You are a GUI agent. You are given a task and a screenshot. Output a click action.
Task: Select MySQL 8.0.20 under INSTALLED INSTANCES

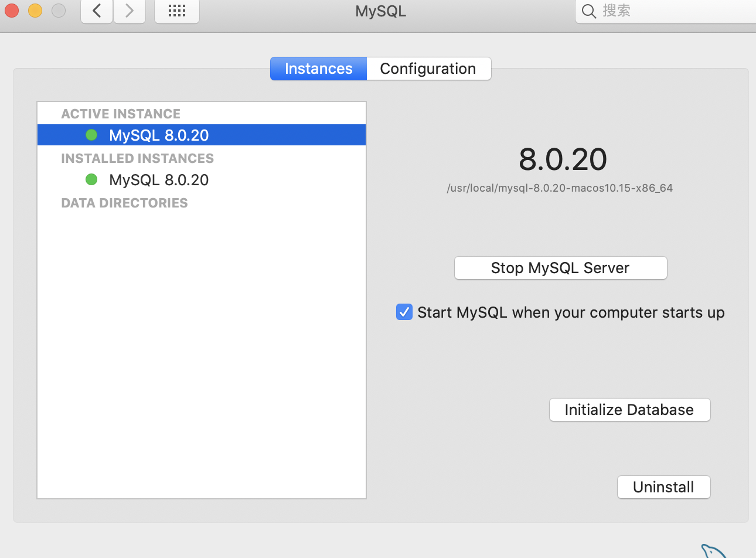(158, 179)
